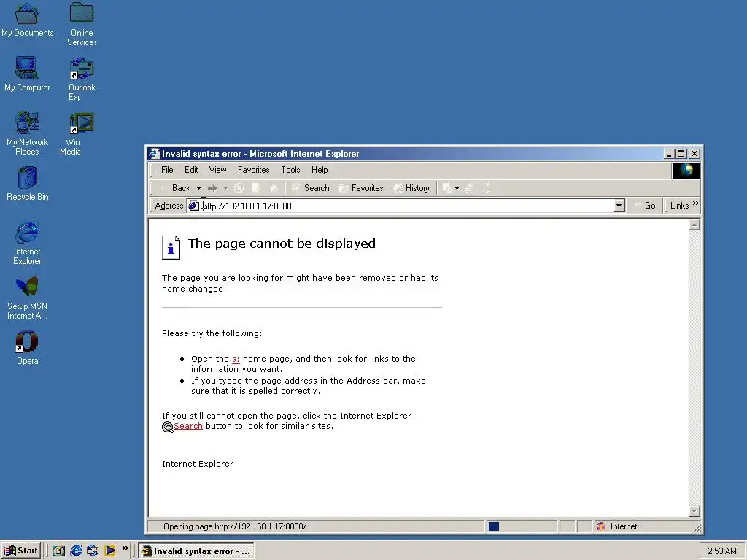This screenshot has height=560, width=747.
Task: Select Online Services folder icon
Action: pyautogui.click(x=82, y=25)
